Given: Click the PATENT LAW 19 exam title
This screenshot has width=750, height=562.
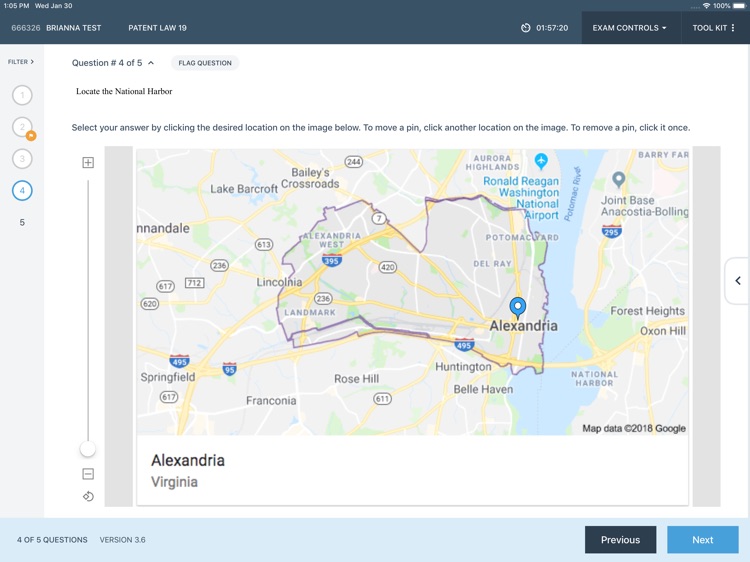Looking at the screenshot, I should click(157, 28).
